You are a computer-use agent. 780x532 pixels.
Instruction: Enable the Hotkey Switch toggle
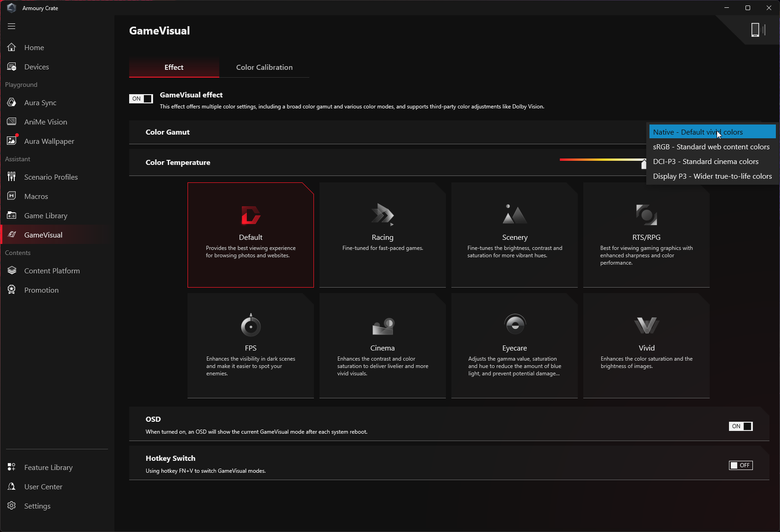(x=741, y=465)
